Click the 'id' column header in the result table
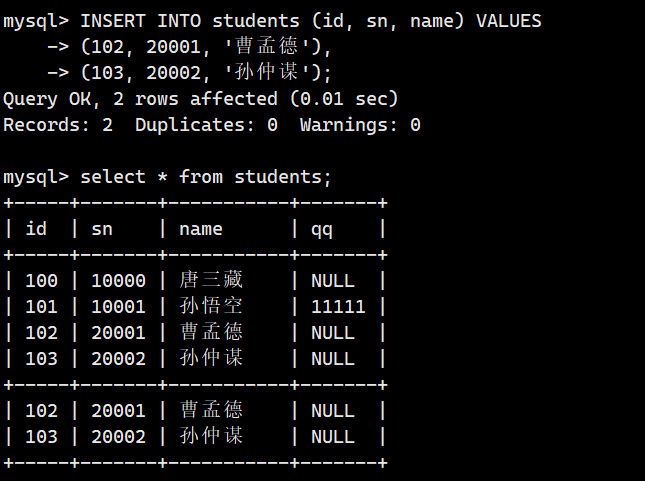Image resolution: width=645 pixels, height=481 pixels. coord(36,229)
